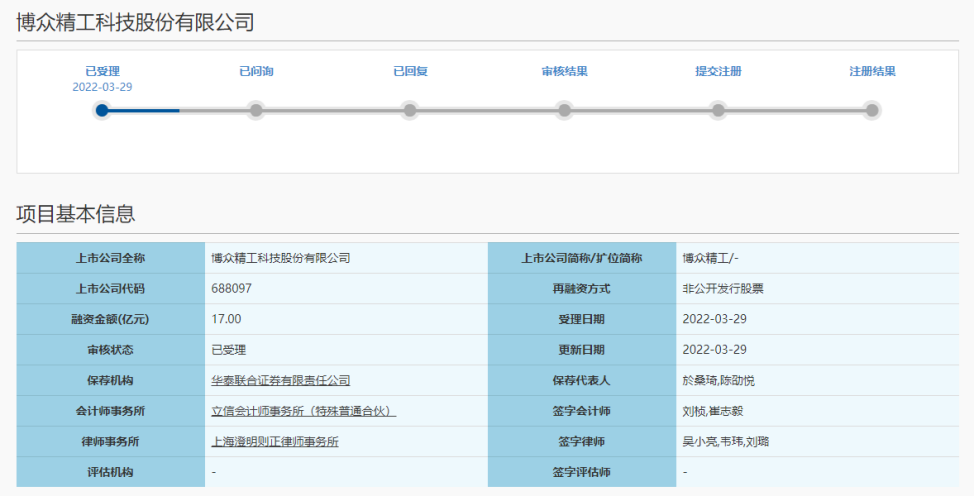Click the 上市公司简称/扩位简称 header cell
Viewport: 974px width, 496px height.
click(x=582, y=258)
